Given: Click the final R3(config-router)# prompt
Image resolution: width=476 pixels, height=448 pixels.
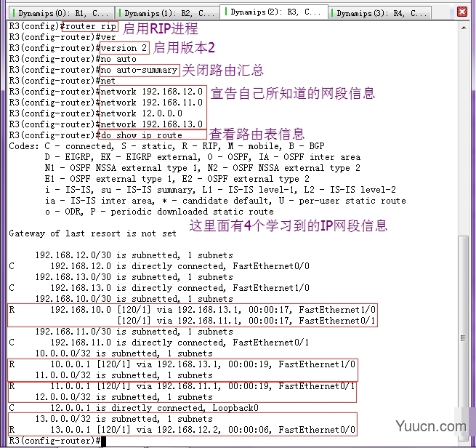Looking at the screenshot, I should [x=55, y=441].
